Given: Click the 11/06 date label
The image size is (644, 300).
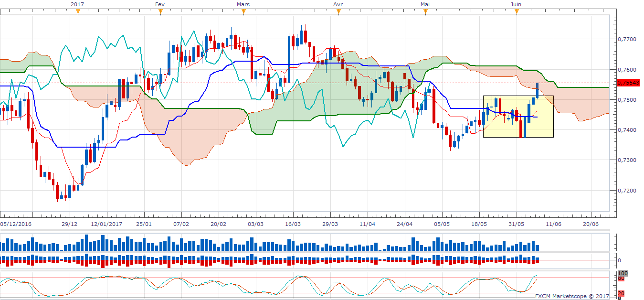Looking at the screenshot, I should coord(554,223).
